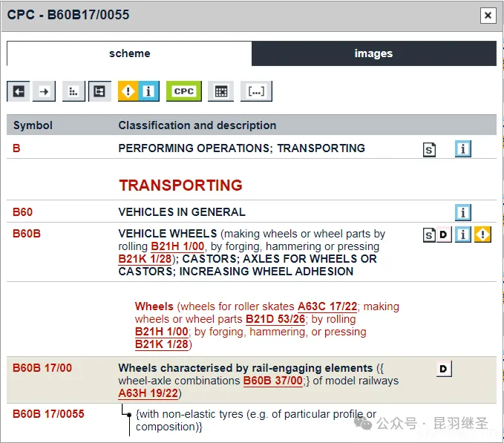The image size is (504, 443).
Task: Toggle the tree layout view icon
Action: [x=99, y=91]
